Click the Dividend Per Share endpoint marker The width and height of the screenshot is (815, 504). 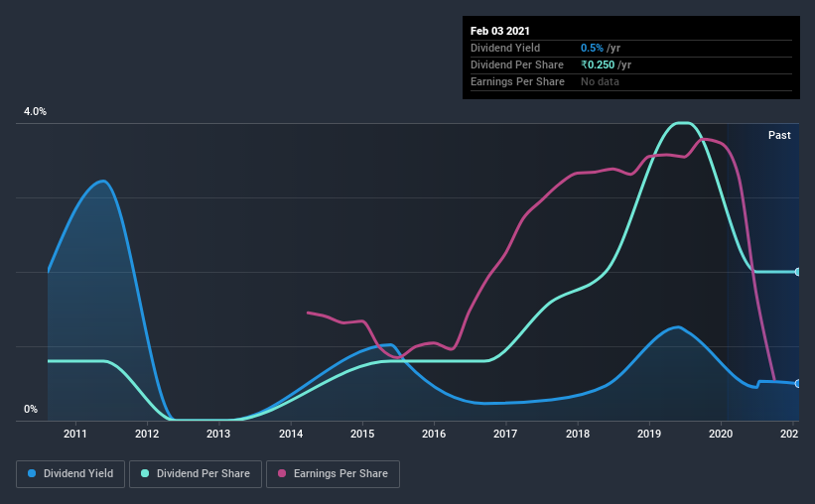[x=797, y=272]
